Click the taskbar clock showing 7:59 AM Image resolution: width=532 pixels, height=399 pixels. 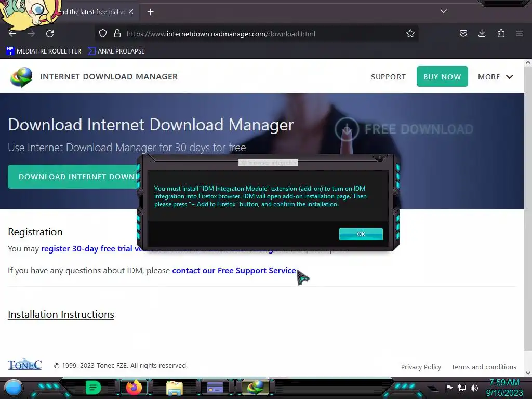pos(504,388)
